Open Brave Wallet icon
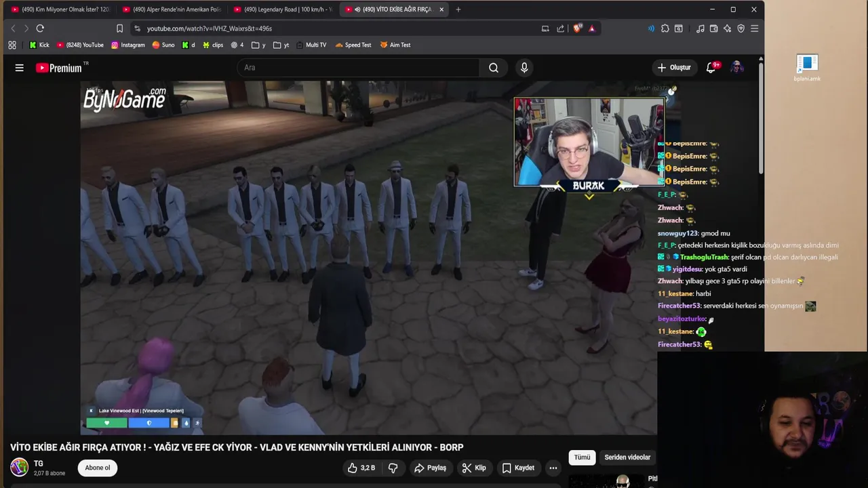Viewport: 868px width, 488px height. (714, 28)
